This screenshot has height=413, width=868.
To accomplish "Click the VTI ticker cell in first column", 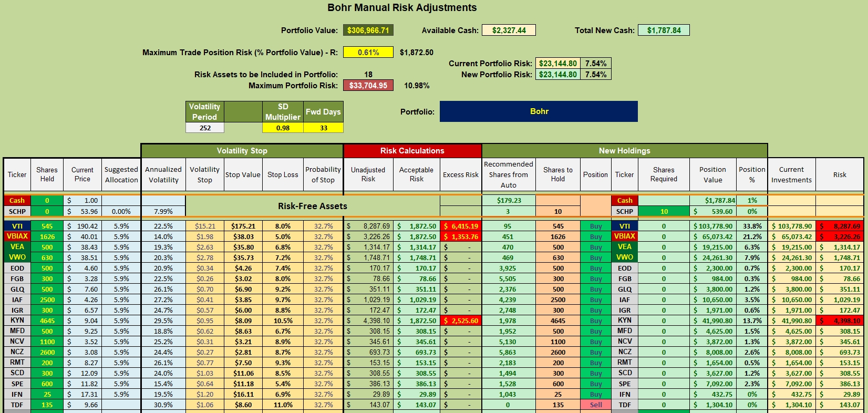I will (17, 226).
